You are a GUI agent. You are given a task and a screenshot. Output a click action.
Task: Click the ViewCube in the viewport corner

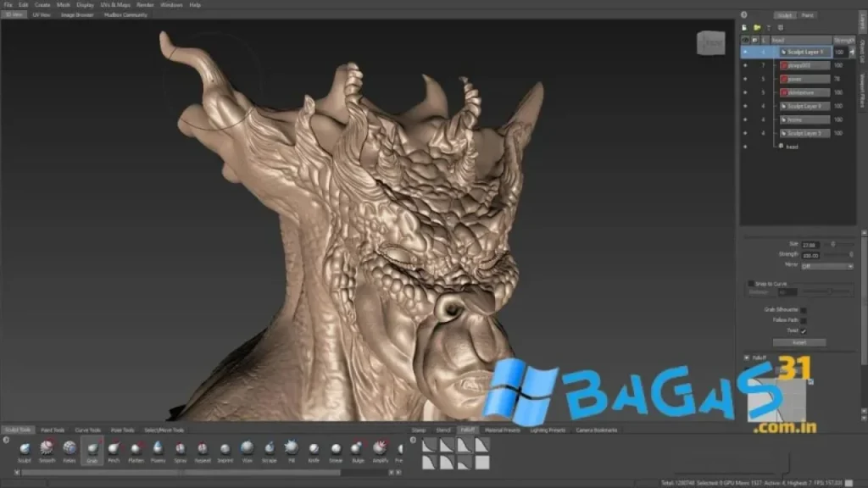711,43
